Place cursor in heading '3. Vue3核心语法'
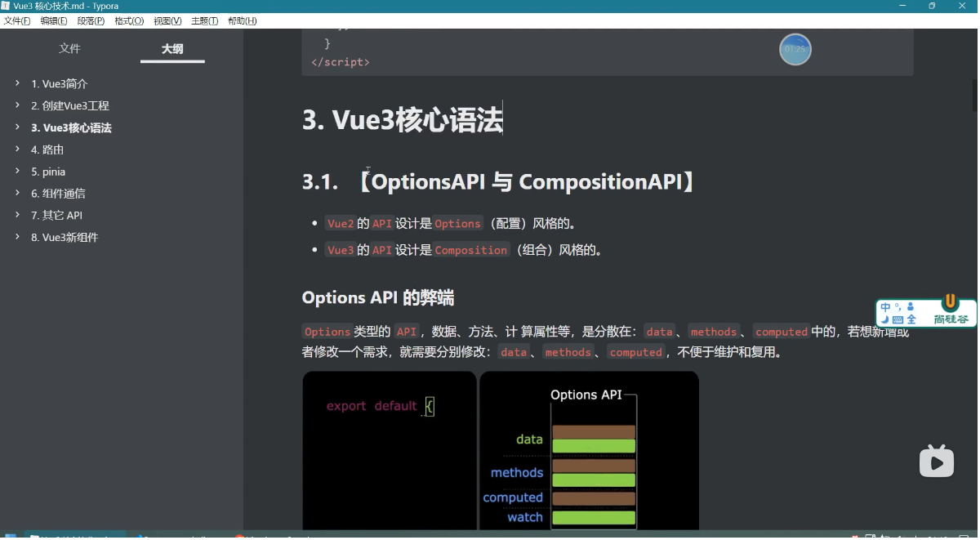Screen dimensions: 980x540 pos(403,120)
